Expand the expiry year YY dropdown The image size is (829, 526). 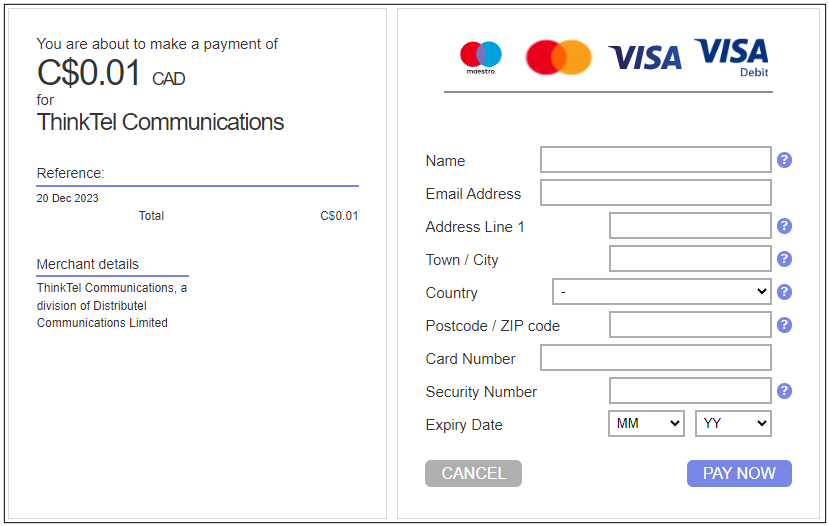733,424
